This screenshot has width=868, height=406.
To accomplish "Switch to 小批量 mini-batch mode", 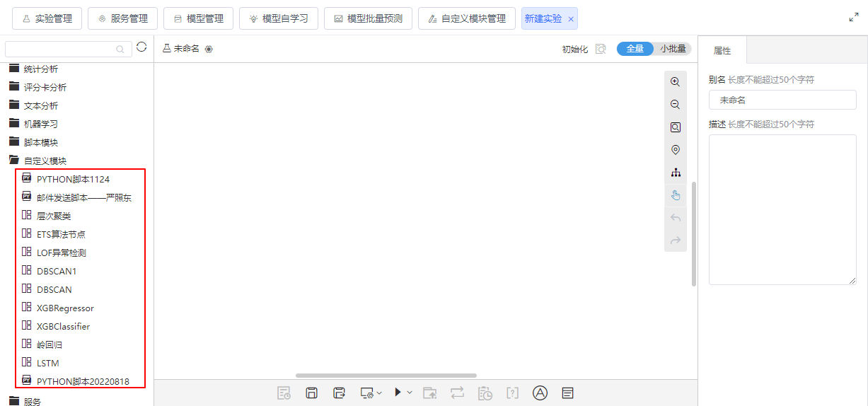I will pos(673,49).
